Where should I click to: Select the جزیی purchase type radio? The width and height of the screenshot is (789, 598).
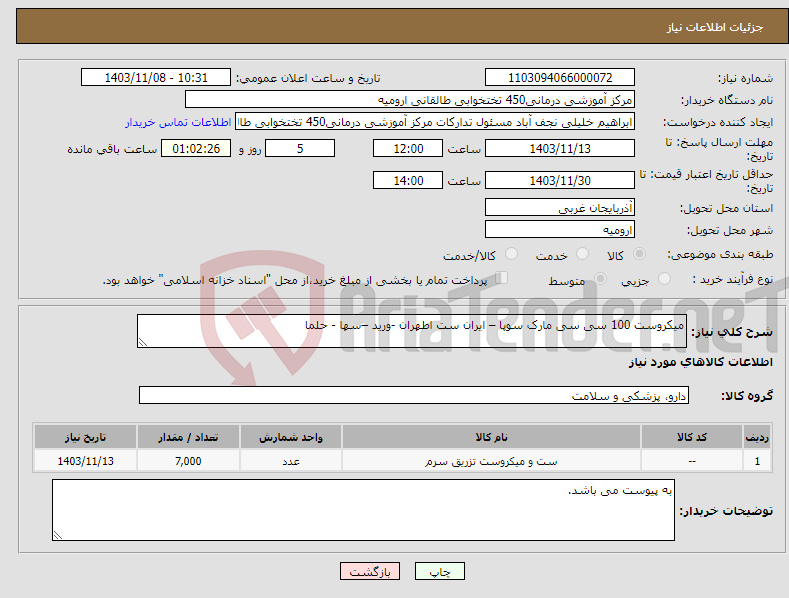coord(664,278)
